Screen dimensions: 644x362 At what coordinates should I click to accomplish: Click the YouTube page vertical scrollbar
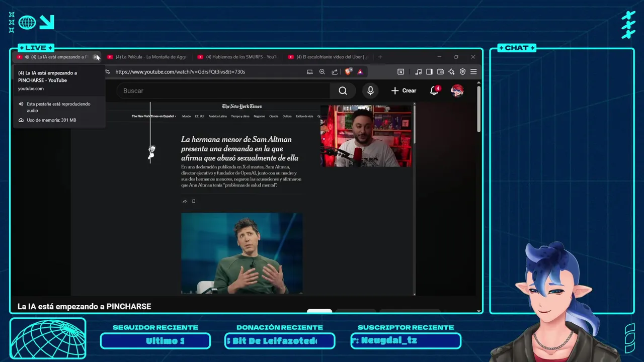point(478,109)
